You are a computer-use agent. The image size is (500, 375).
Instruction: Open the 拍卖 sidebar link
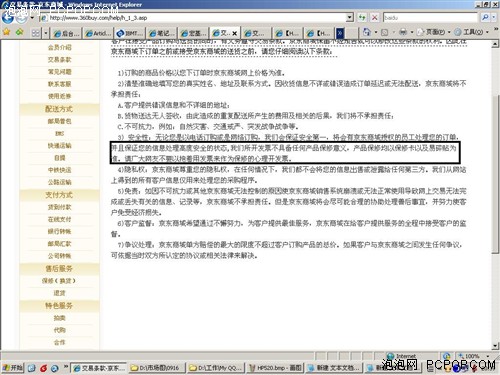tap(59, 318)
